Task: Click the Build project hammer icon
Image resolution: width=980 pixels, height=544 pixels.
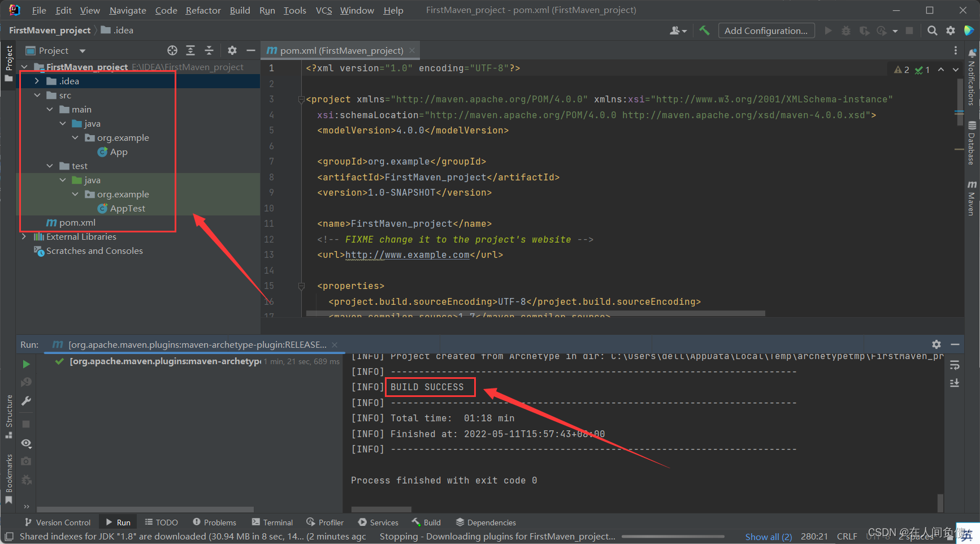Action: coord(704,31)
